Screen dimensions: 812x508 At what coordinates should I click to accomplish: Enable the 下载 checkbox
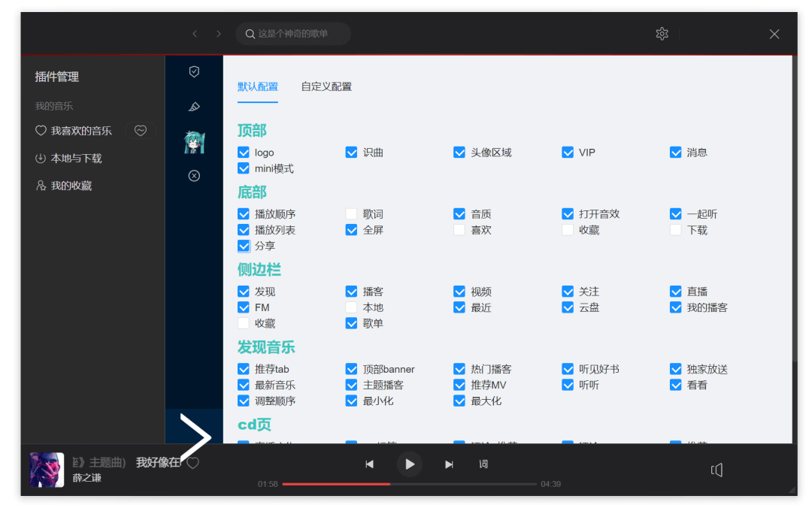(x=675, y=230)
